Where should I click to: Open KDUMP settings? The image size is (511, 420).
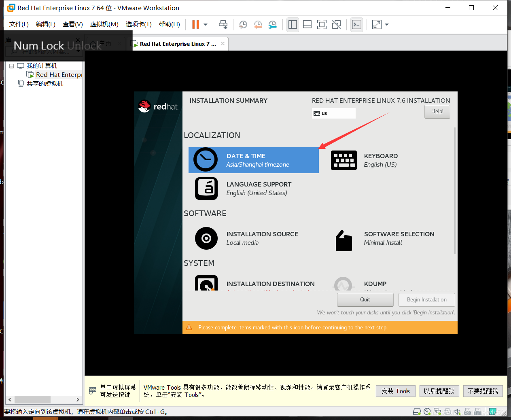[360, 284]
